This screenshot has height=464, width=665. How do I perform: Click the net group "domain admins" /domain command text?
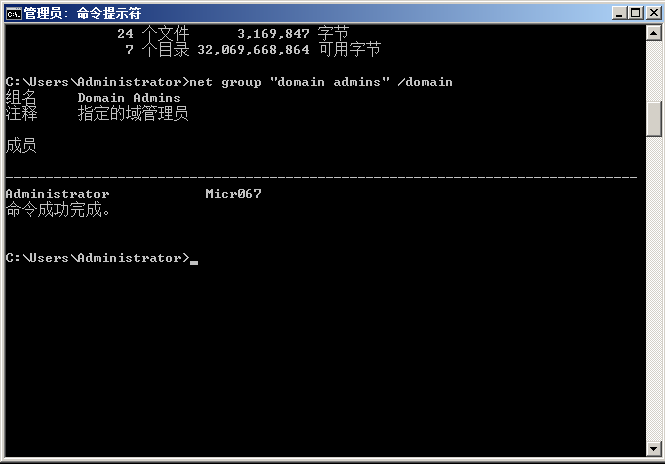pyautogui.click(x=321, y=82)
